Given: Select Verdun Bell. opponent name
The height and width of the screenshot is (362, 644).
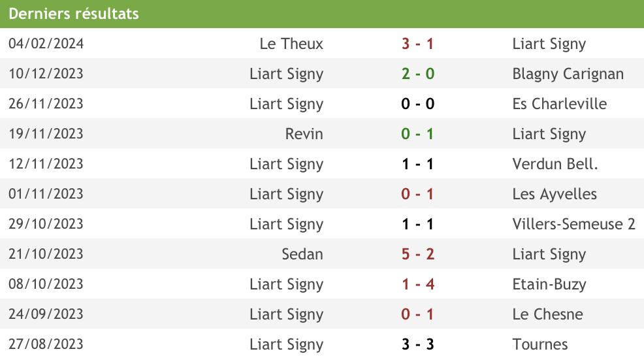Looking at the screenshot, I should [555, 164].
